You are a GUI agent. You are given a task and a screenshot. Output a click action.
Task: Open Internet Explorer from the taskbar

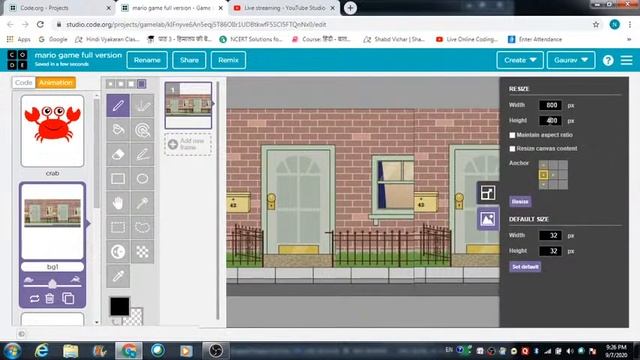coord(42,351)
